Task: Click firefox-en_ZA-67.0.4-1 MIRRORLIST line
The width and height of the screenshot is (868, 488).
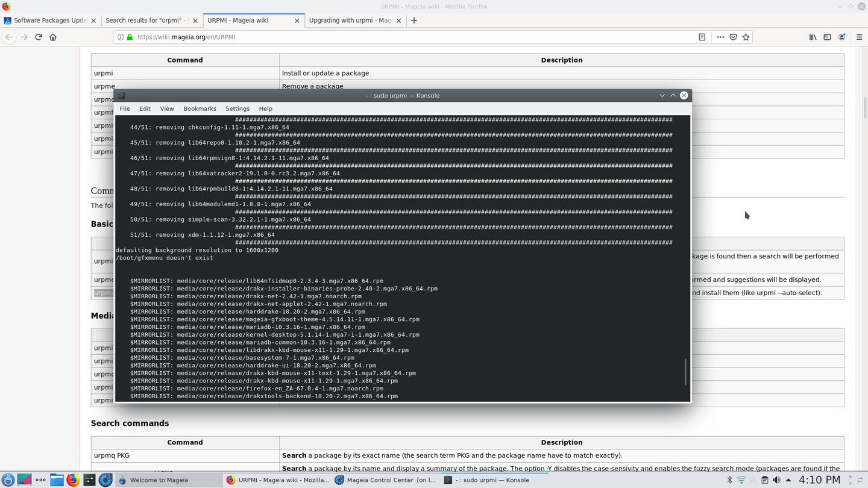Action: (x=257, y=388)
